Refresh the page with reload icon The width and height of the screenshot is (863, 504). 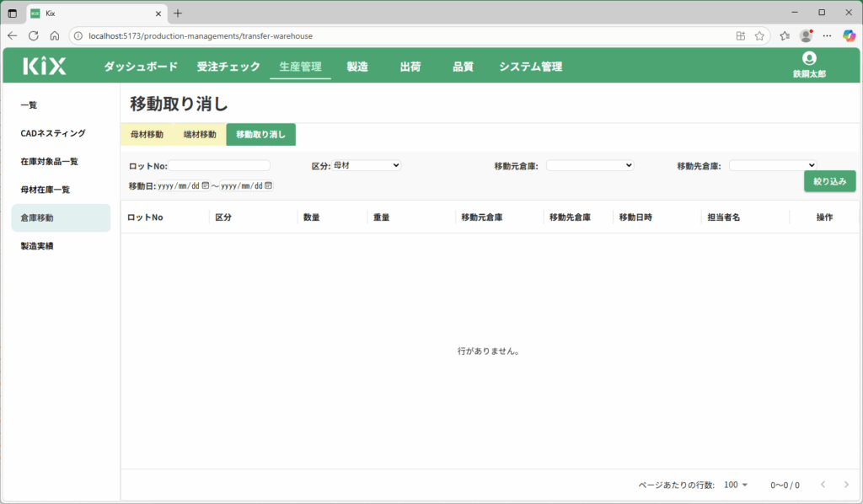click(x=34, y=36)
